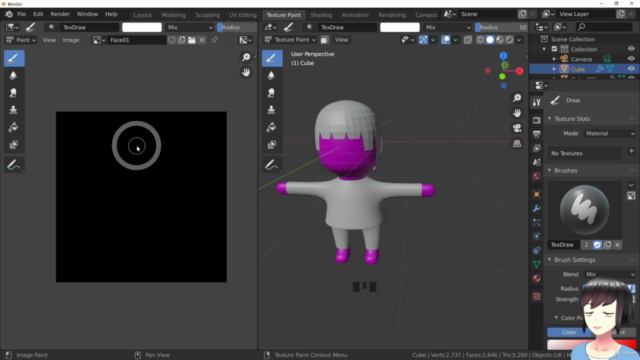
Task: Open the Modifiers wrench properties tab
Action: pyautogui.click(x=537, y=209)
